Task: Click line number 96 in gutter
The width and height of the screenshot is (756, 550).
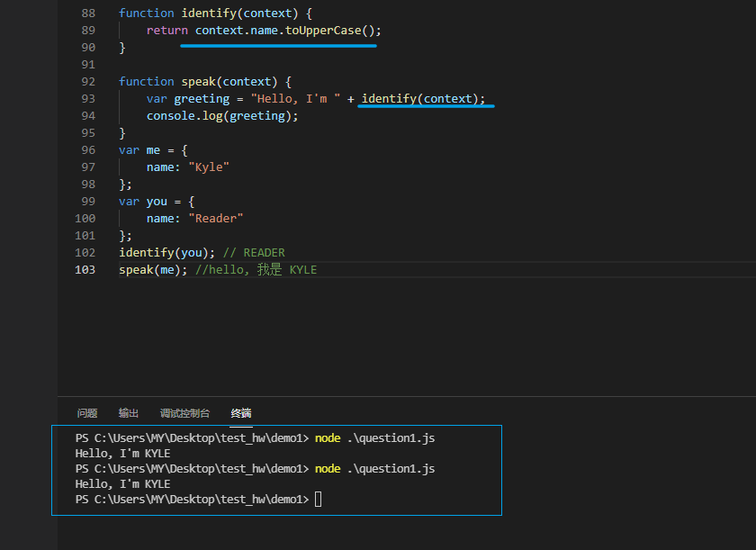Action: click(x=88, y=150)
